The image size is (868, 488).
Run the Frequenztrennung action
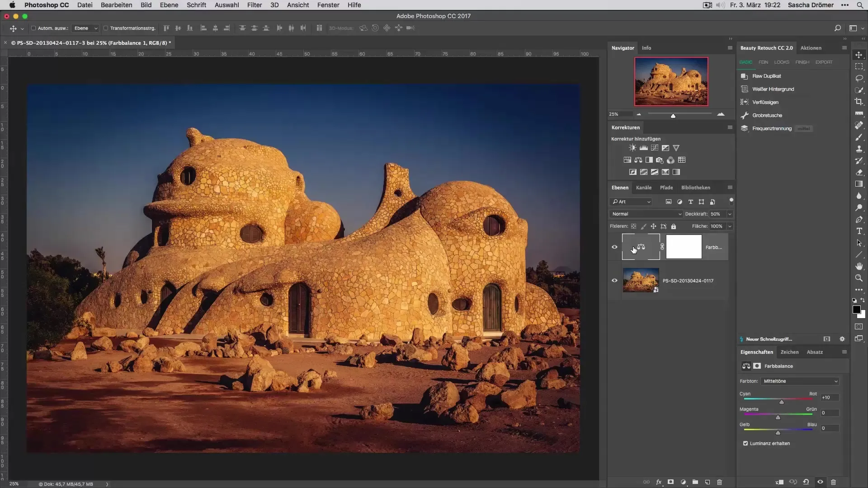pyautogui.click(x=772, y=129)
